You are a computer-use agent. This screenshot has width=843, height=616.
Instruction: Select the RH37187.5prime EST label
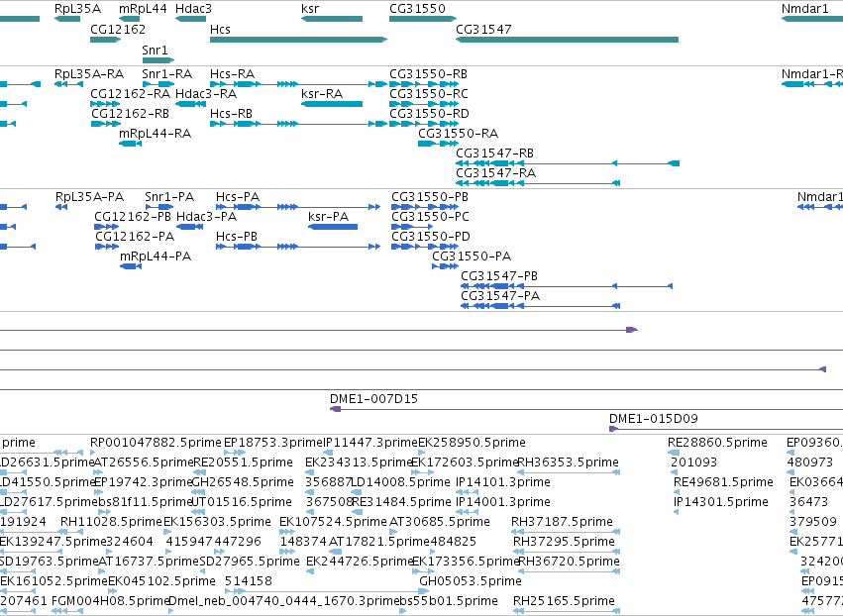tap(562, 522)
